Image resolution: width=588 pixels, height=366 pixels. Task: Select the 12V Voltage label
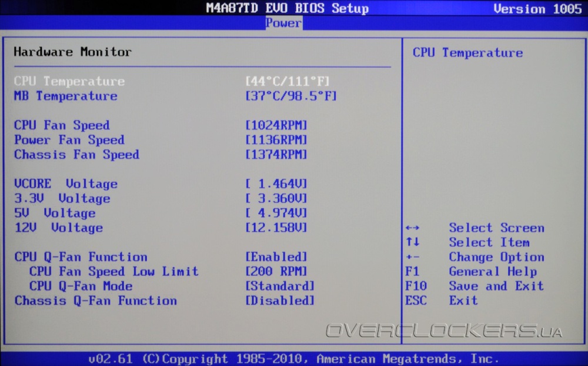58,228
